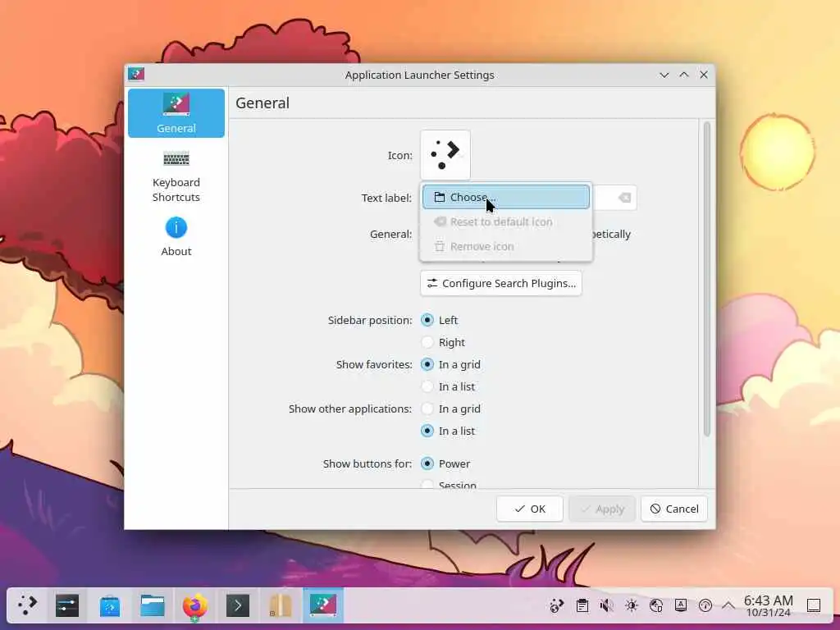The height and width of the screenshot is (630, 840).
Task: Choose a new icon from the popup menu
Action: (x=505, y=197)
